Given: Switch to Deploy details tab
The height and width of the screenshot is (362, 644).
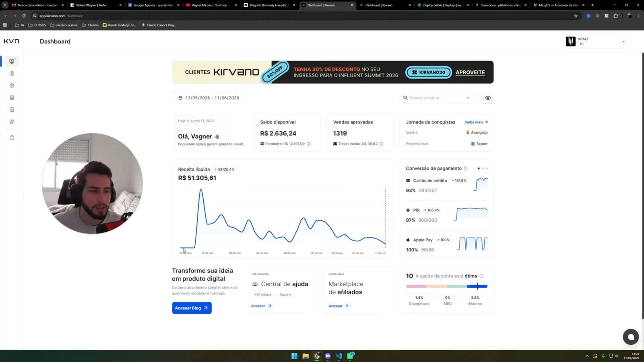Looking at the screenshot, I should pyautogui.click(x=443, y=5).
